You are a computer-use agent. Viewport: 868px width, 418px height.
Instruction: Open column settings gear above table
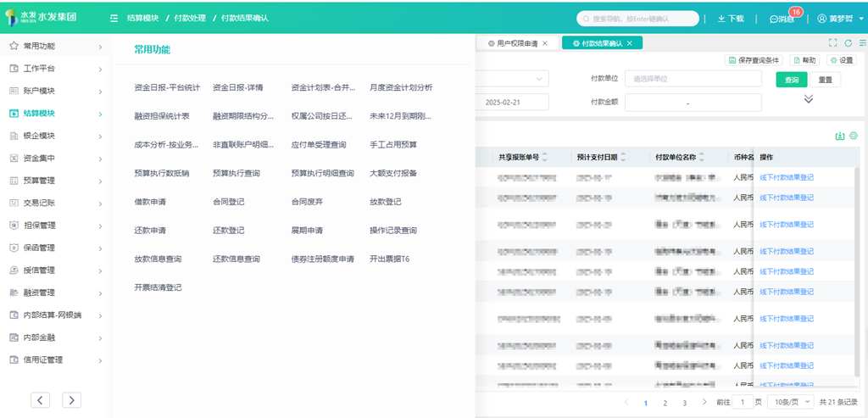click(854, 136)
